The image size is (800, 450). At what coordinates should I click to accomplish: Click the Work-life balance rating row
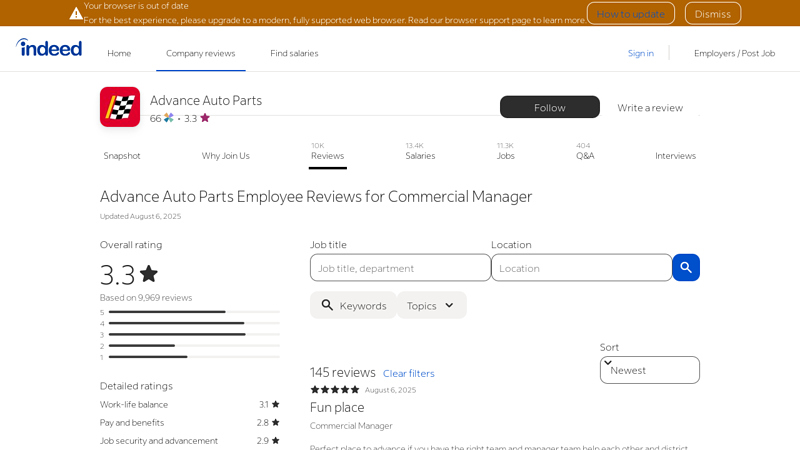(x=190, y=404)
